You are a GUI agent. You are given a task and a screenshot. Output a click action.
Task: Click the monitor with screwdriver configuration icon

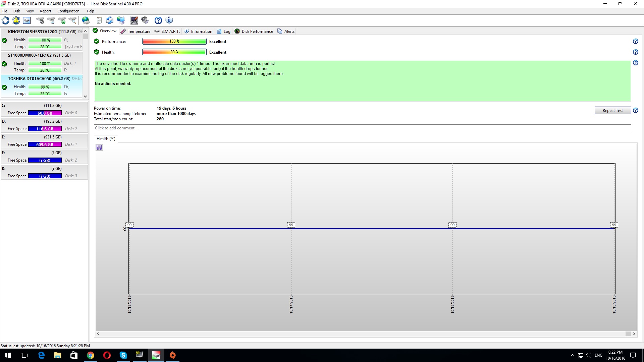(x=134, y=20)
